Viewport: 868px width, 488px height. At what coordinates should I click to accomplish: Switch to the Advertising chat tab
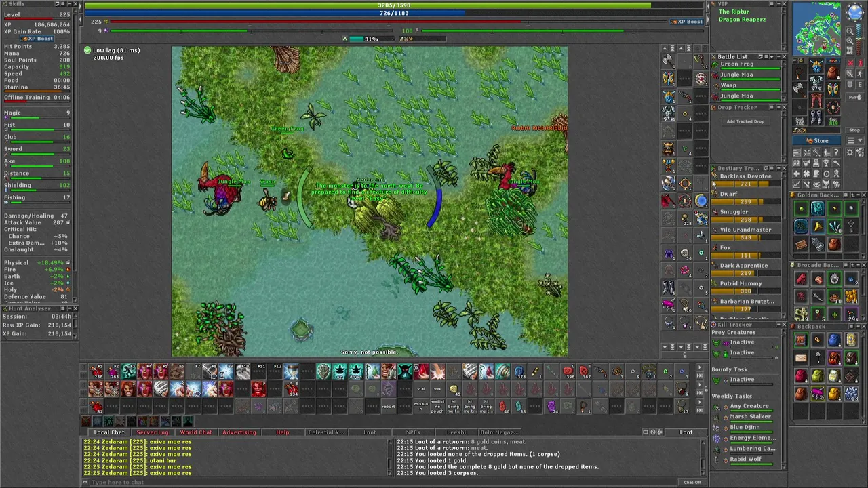[239, 432]
